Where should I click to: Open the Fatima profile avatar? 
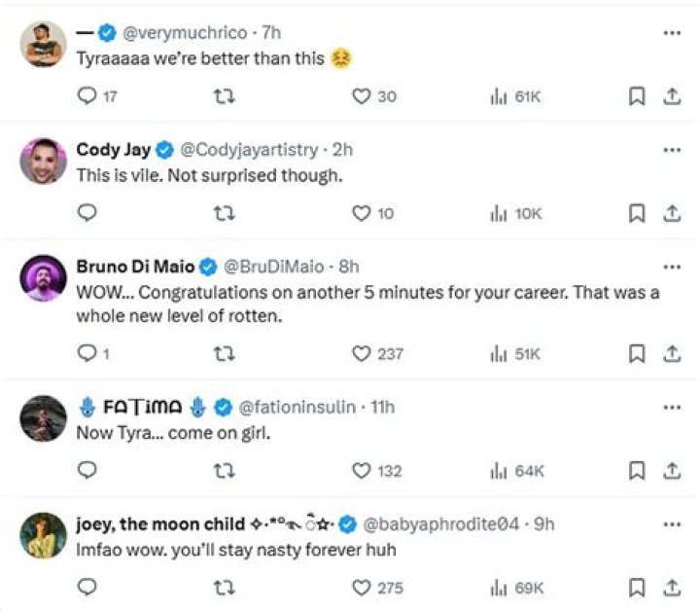[43, 418]
